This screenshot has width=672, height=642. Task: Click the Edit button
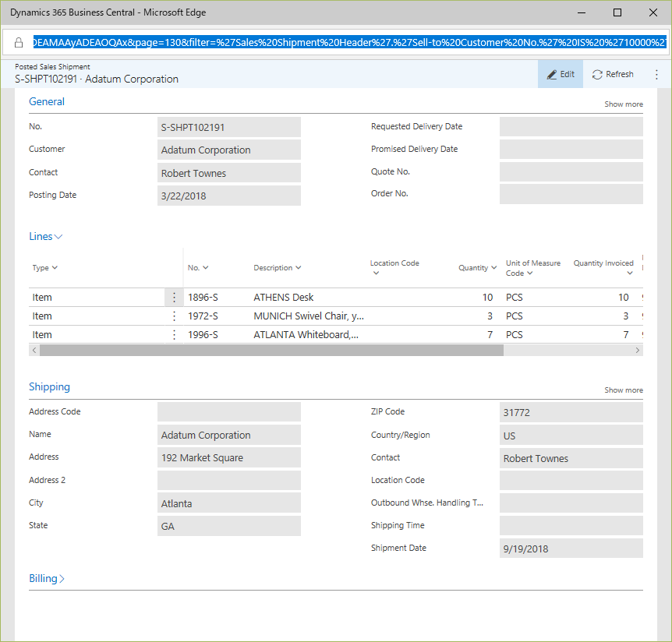pos(561,75)
